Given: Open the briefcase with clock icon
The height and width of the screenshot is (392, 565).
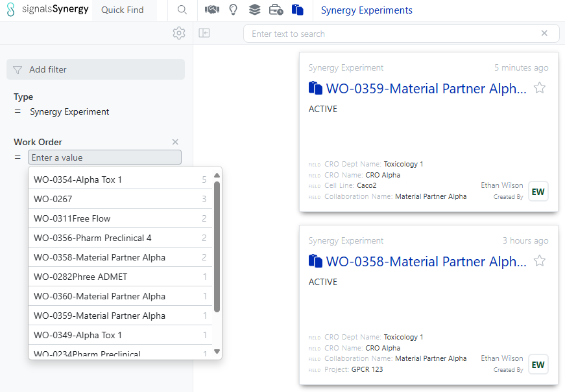Looking at the screenshot, I should coord(276,10).
